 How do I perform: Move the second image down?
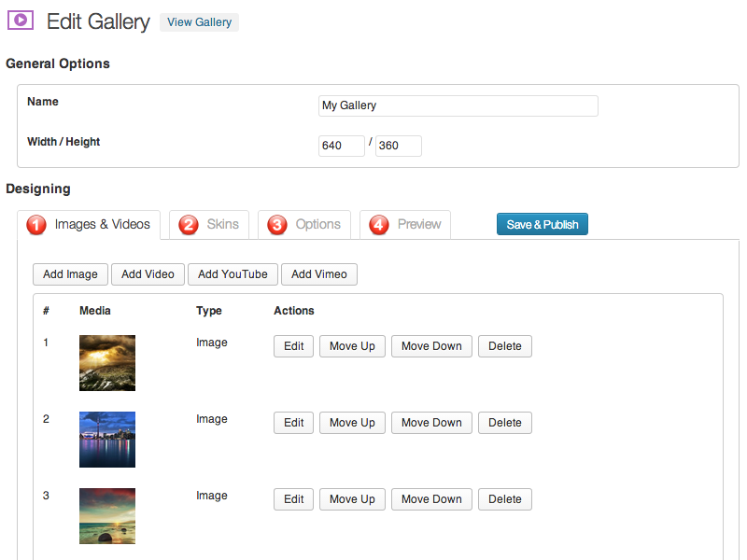click(431, 423)
